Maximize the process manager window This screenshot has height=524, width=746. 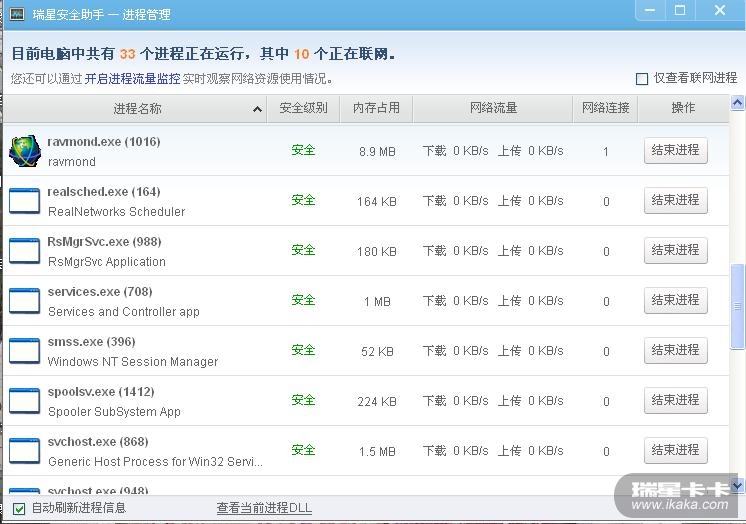(x=680, y=11)
